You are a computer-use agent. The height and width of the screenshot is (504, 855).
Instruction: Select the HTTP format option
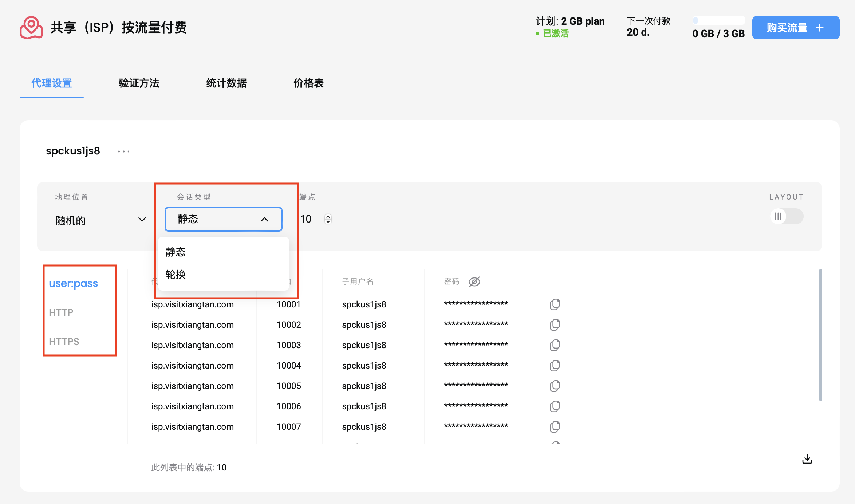[61, 312]
